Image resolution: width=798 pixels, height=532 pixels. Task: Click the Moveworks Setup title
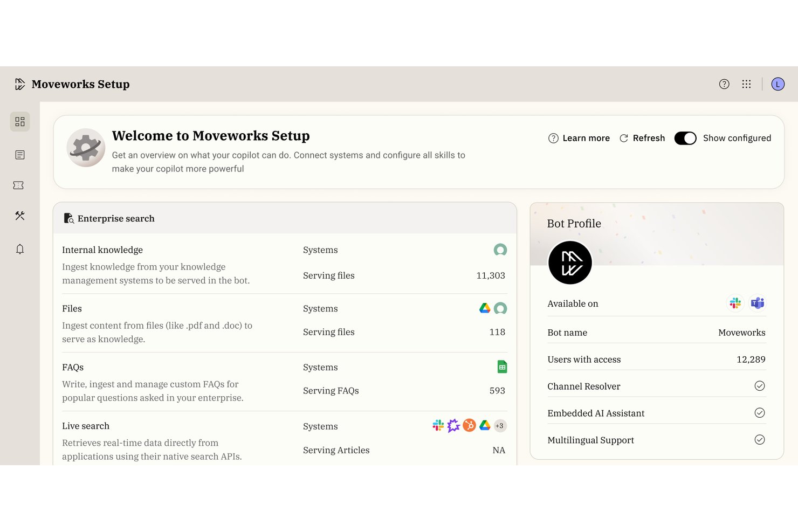click(81, 84)
